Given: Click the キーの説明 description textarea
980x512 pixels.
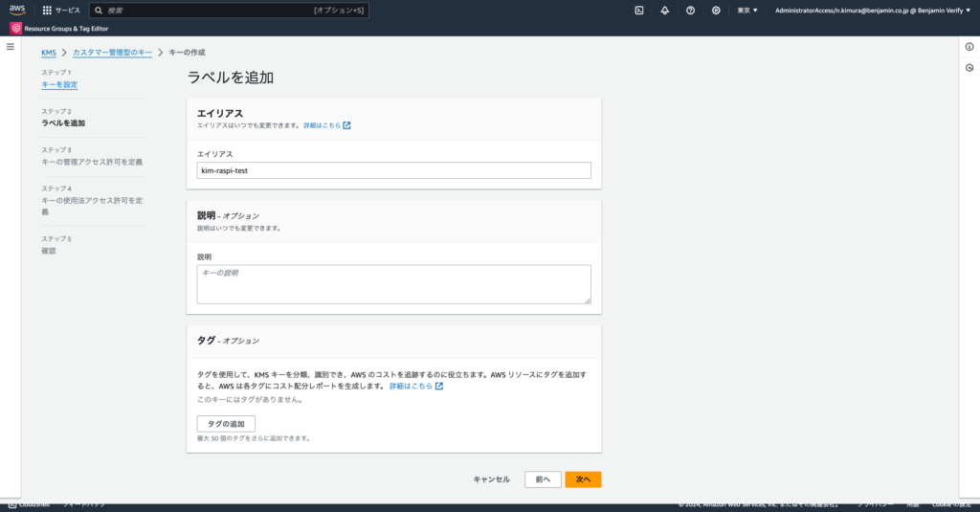Looking at the screenshot, I should tap(393, 284).
